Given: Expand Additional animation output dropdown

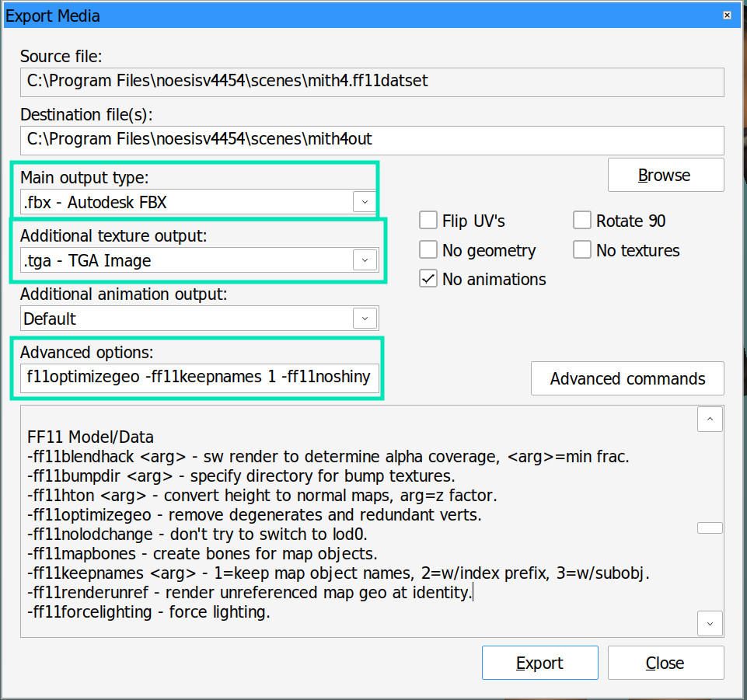Looking at the screenshot, I should (x=365, y=319).
